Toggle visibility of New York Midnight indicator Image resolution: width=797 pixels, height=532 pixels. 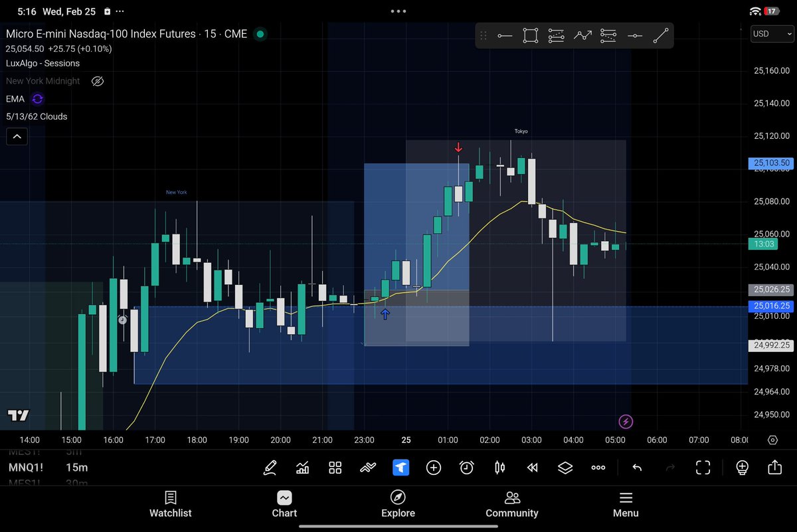pyautogui.click(x=98, y=81)
